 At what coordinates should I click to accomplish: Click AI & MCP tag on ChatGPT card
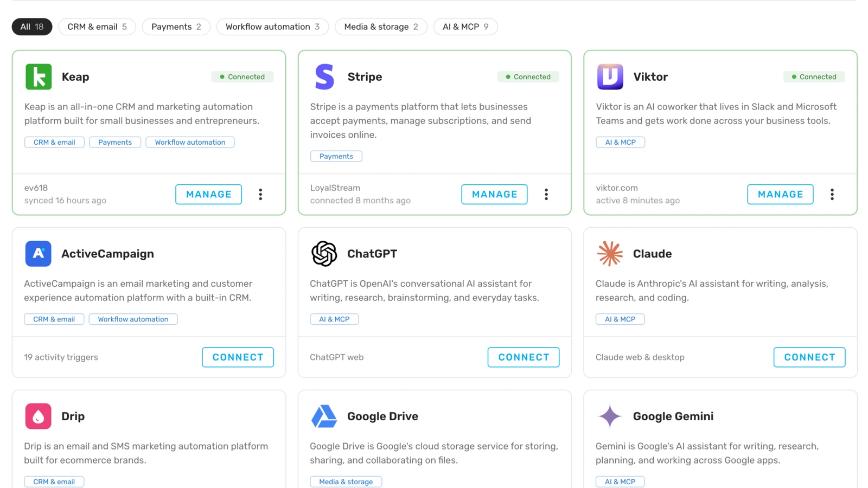click(x=334, y=319)
